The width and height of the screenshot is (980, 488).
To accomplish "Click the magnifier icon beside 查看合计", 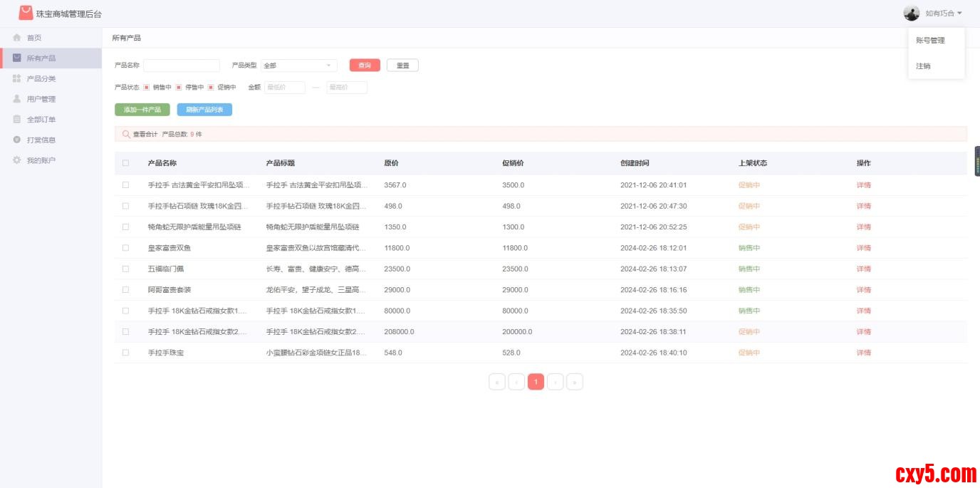I will coord(126,134).
